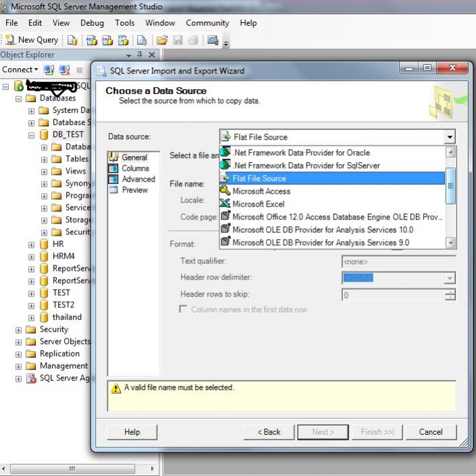The height and width of the screenshot is (476, 476).
Task: Open the View menu
Action: click(x=61, y=23)
